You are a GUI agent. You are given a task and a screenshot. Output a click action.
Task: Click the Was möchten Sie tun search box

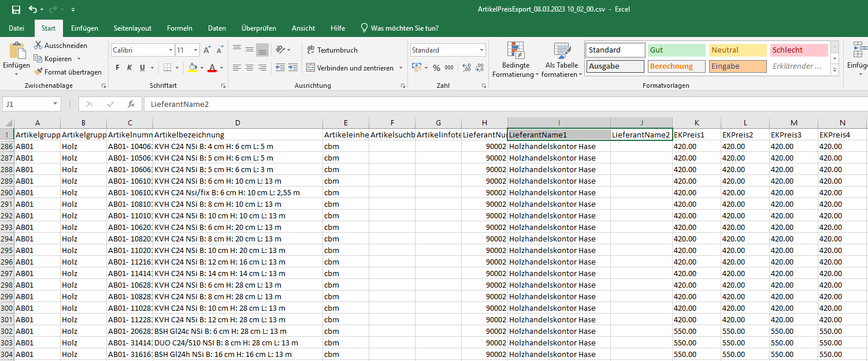coord(399,28)
